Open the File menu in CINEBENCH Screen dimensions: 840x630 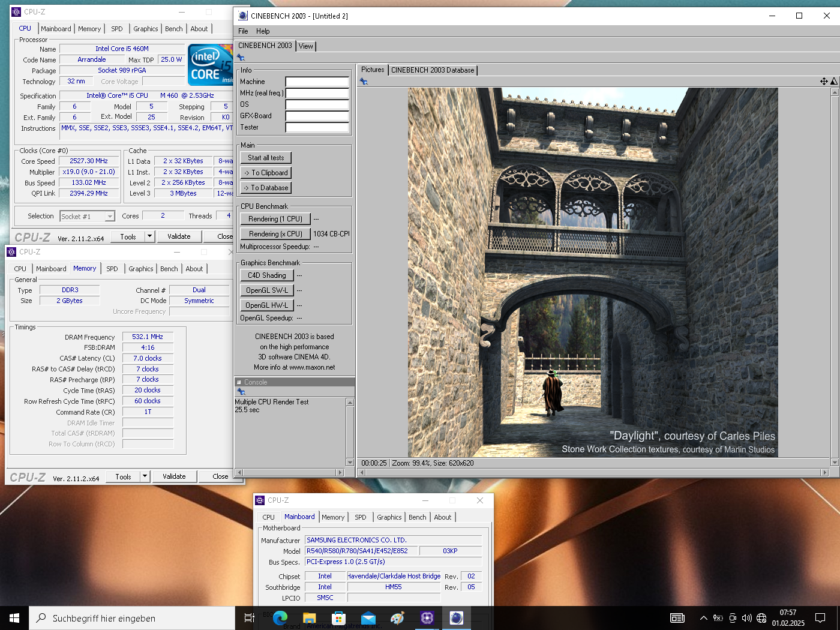coord(243,31)
